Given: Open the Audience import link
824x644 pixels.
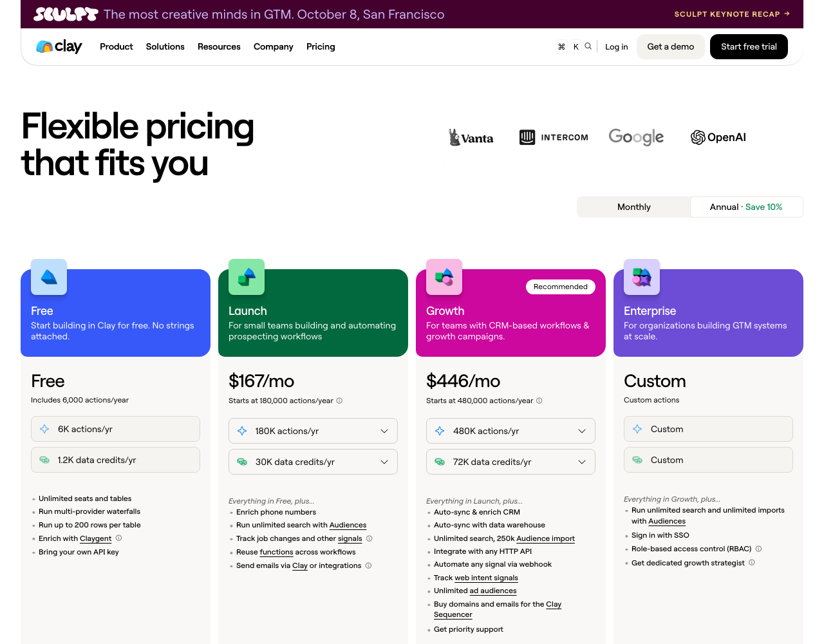Looking at the screenshot, I should tap(545, 538).
